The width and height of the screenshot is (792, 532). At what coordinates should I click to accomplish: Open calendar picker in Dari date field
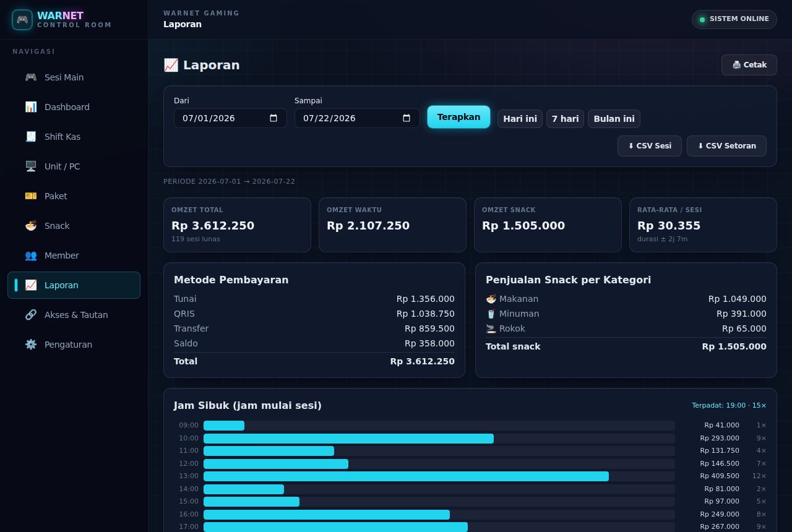click(x=273, y=118)
